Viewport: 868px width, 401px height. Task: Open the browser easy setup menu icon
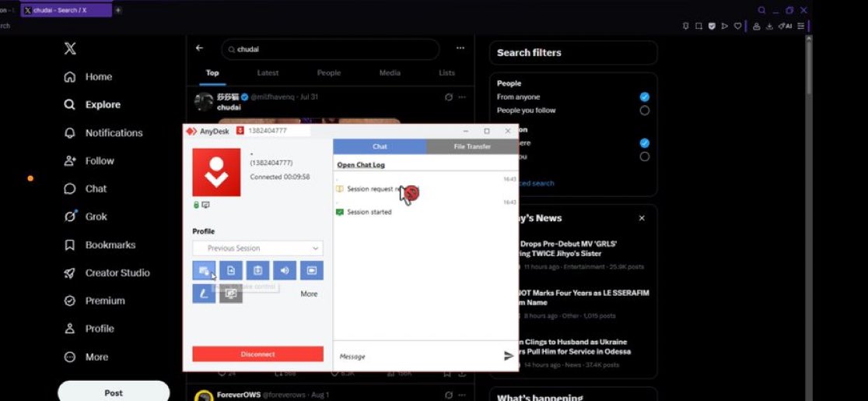pyautogui.click(x=800, y=26)
